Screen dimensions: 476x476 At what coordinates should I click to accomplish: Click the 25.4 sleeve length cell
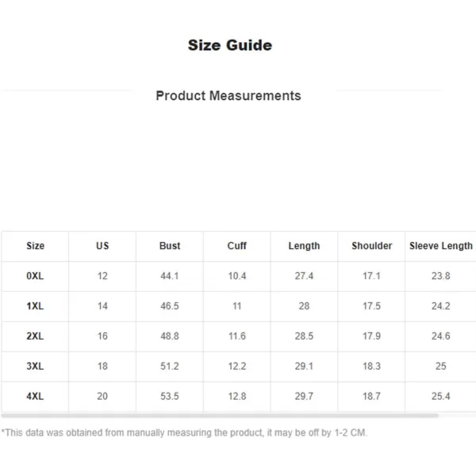(x=441, y=396)
